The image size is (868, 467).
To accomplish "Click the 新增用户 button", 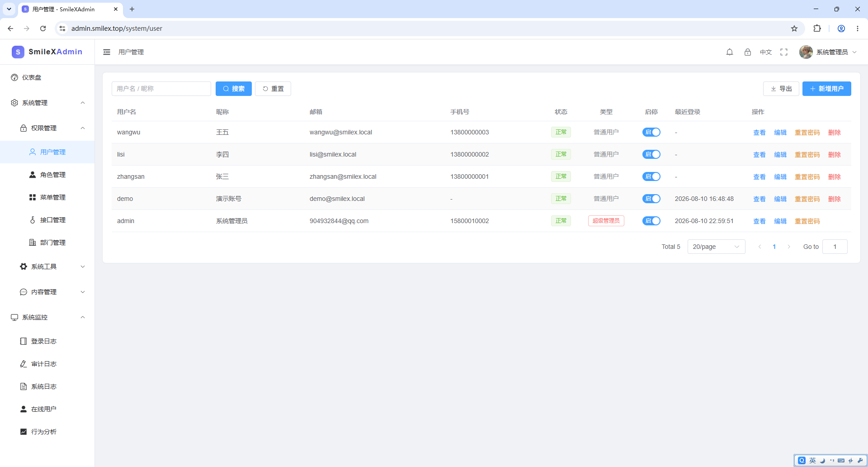I will (x=826, y=89).
